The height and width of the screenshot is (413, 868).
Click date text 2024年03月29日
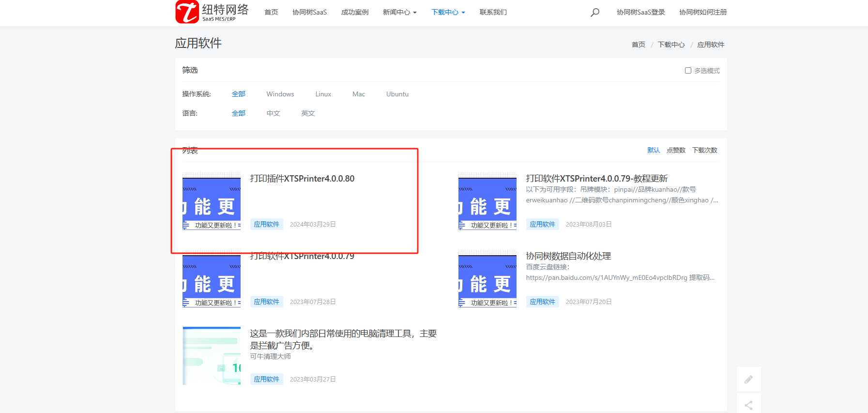click(313, 224)
